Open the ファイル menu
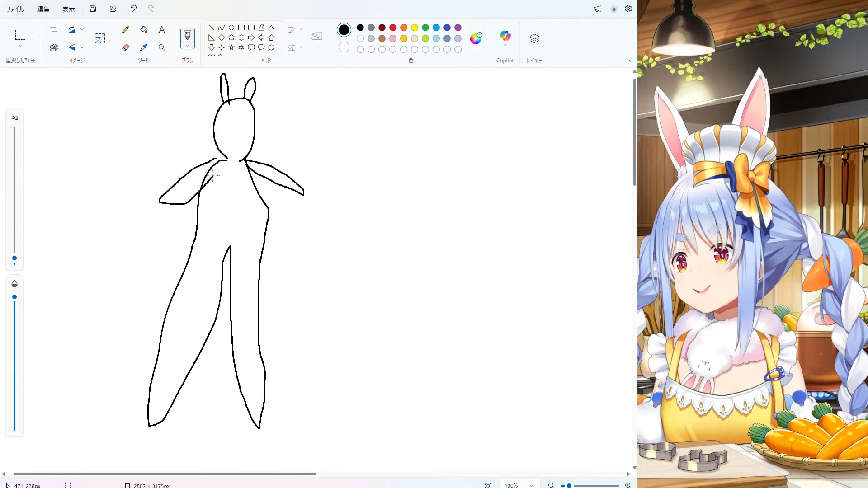The image size is (868, 488). point(15,9)
